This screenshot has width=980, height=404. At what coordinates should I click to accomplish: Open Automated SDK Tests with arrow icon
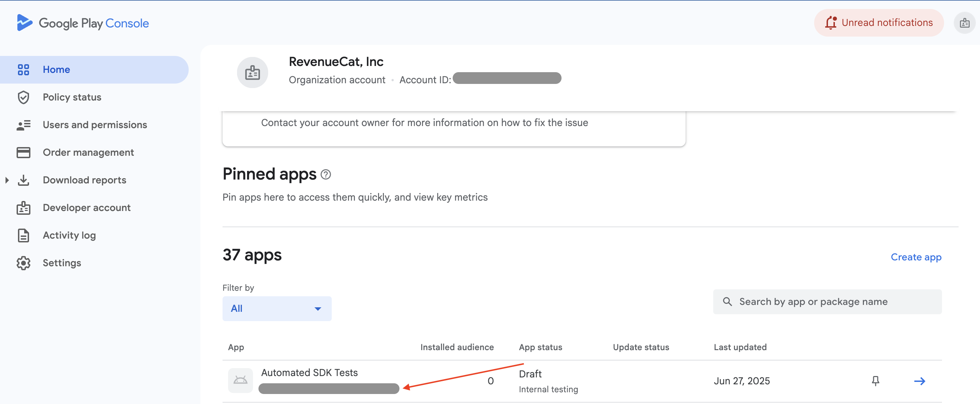click(x=920, y=381)
